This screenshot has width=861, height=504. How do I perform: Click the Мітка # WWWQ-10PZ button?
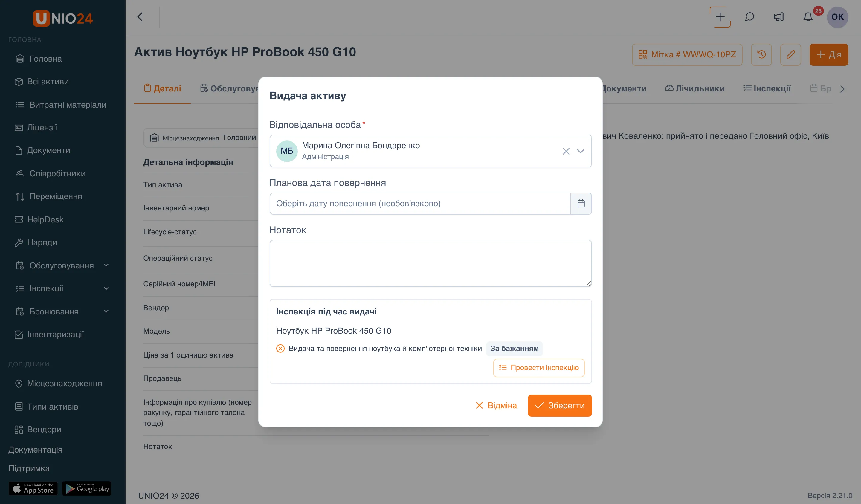coord(687,54)
